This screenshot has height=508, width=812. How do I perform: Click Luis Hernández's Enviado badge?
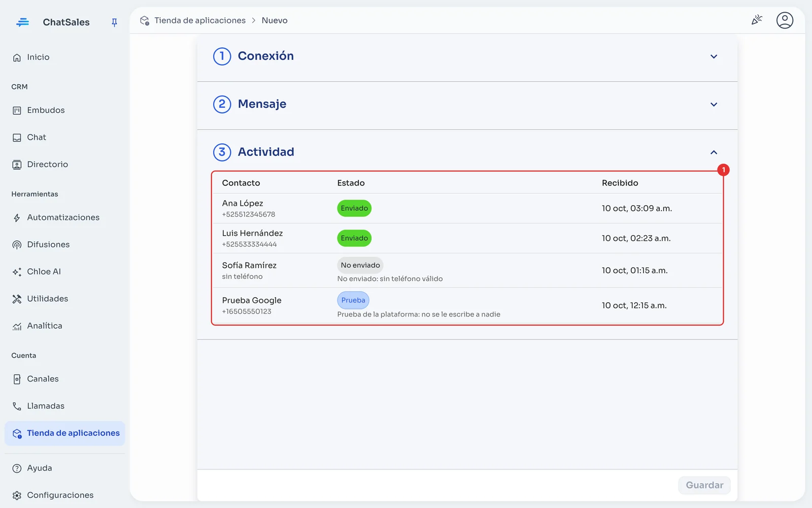coord(354,238)
